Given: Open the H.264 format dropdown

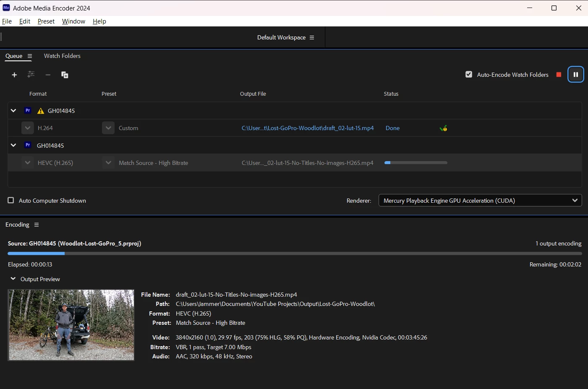Looking at the screenshot, I should pos(27,128).
